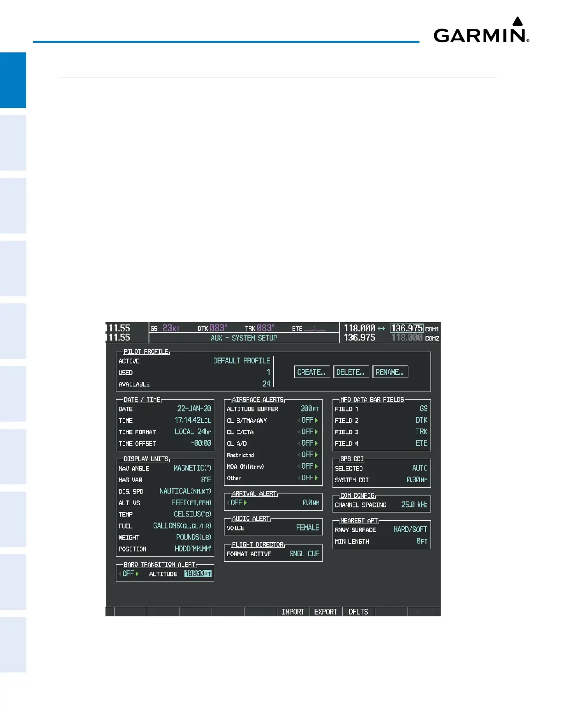Select the active DEFAULT PROFILE name

click(x=241, y=361)
